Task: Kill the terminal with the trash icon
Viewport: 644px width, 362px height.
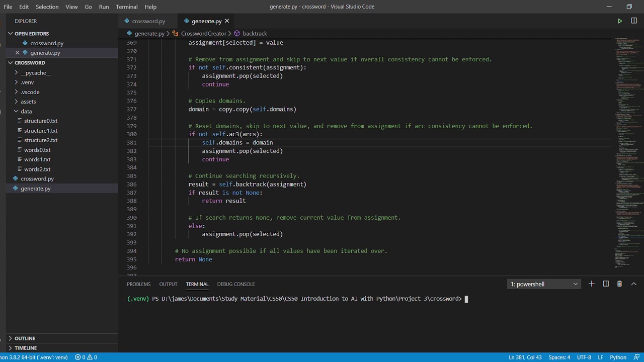Action: pos(620,284)
